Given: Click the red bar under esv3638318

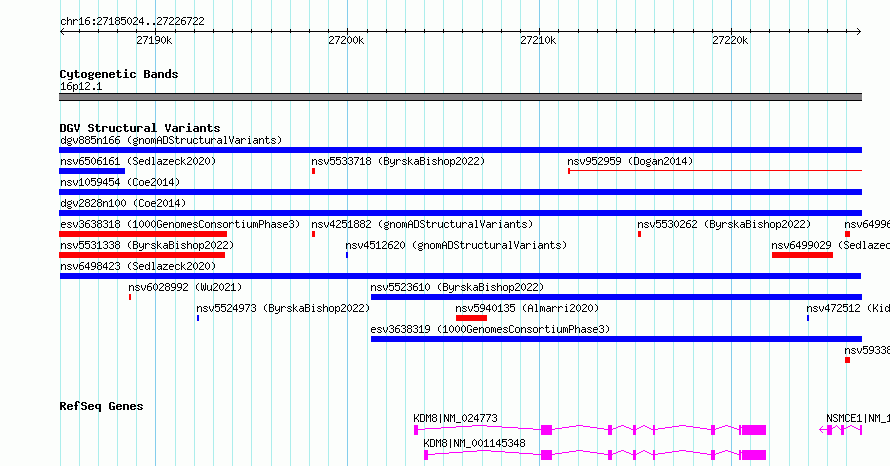Looking at the screenshot, I should coord(143,234).
